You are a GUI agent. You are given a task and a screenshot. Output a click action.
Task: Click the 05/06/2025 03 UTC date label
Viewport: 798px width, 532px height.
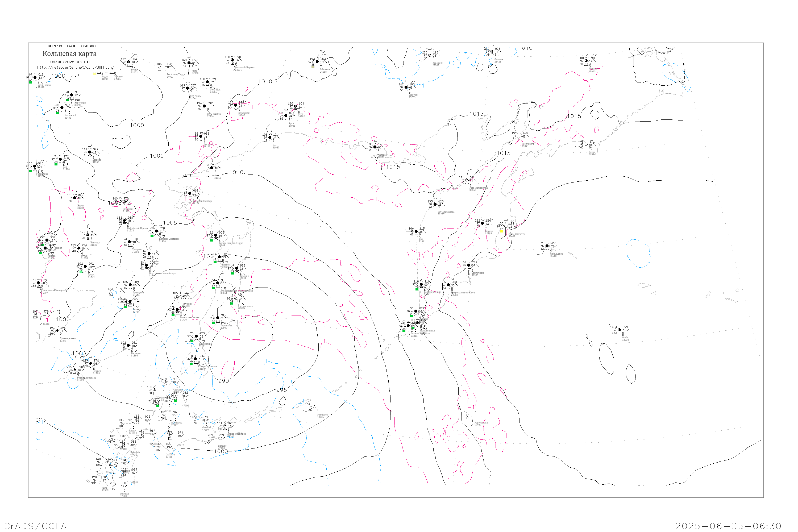tap(70, 62)
